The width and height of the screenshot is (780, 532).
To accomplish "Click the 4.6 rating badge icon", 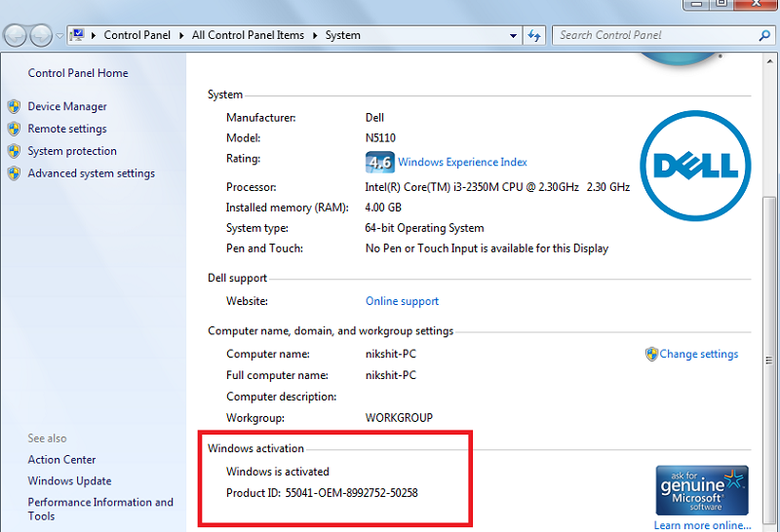I will tap(380, 162).
